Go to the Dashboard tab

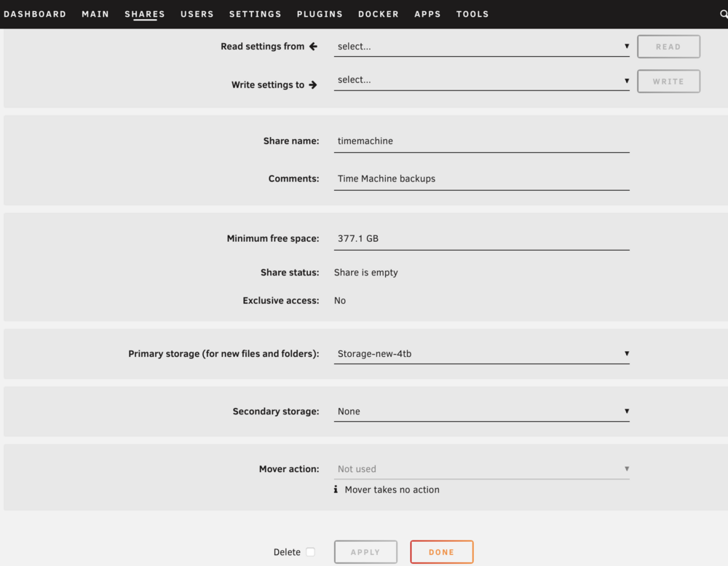pyautogui.click(x=35, y=14)
